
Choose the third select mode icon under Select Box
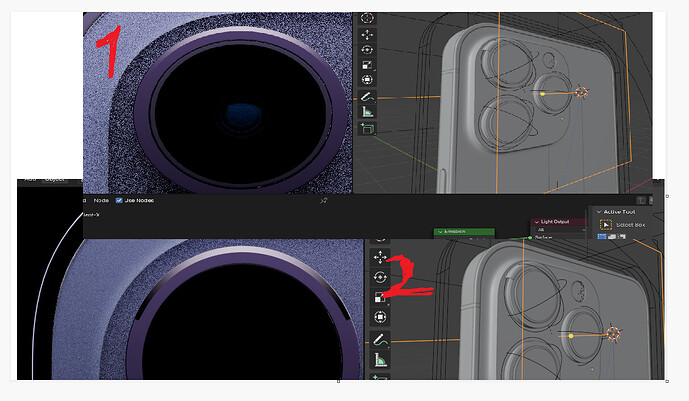coord(621,237)
